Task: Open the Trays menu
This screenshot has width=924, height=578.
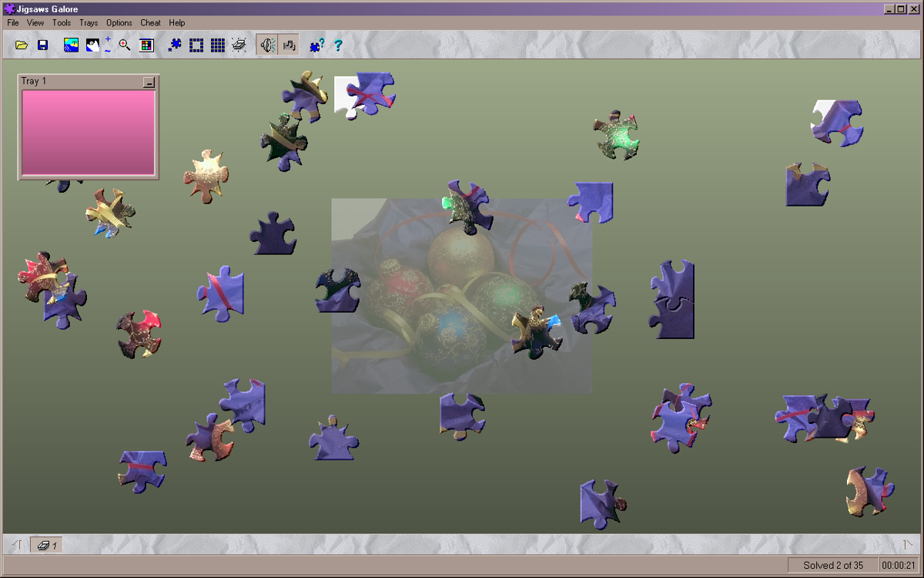Action: 89,22
